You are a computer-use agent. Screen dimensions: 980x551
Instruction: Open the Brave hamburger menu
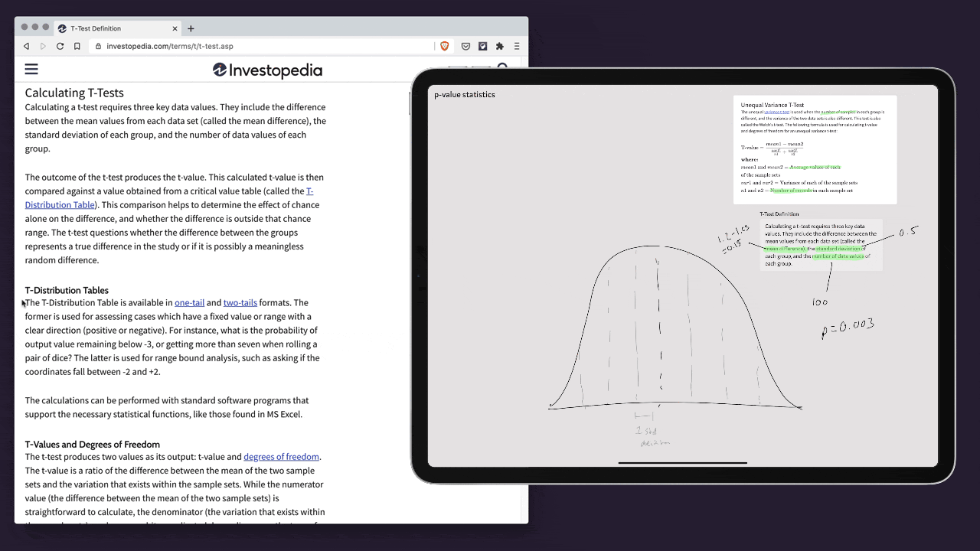pyautogui.click(x=517, y=46)
